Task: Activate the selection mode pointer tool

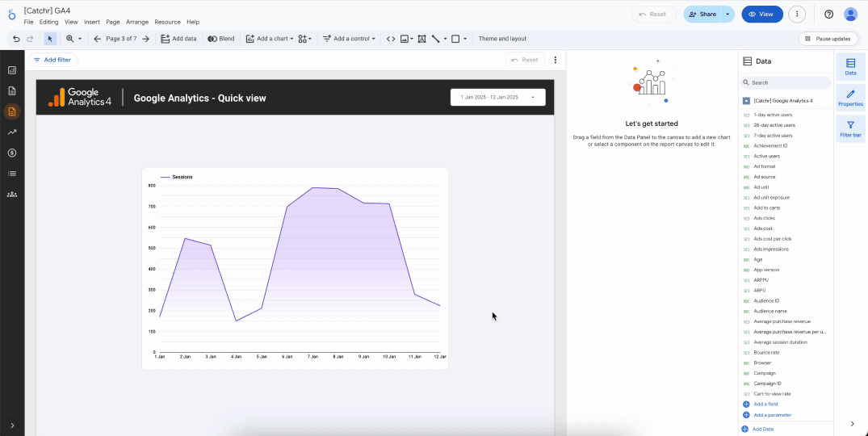Action: (50, 39)
